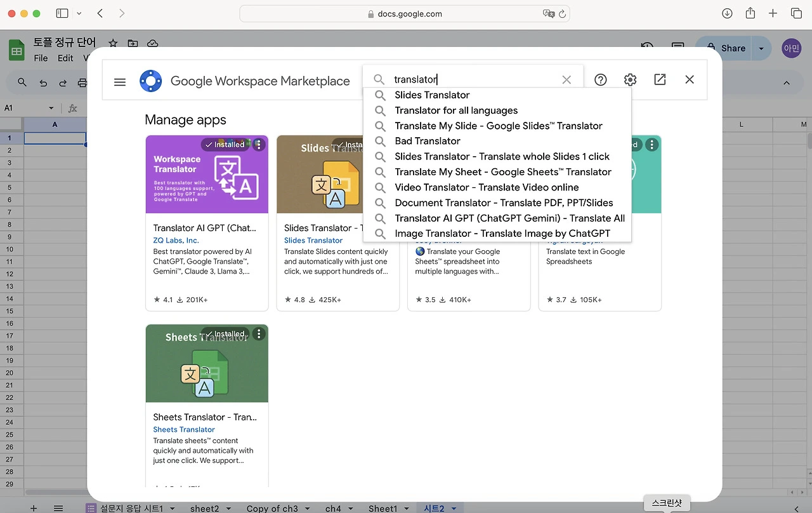Viewport: 812px width, 513px height.
Task: Go back in Safari
Action: tap(100, 13)
